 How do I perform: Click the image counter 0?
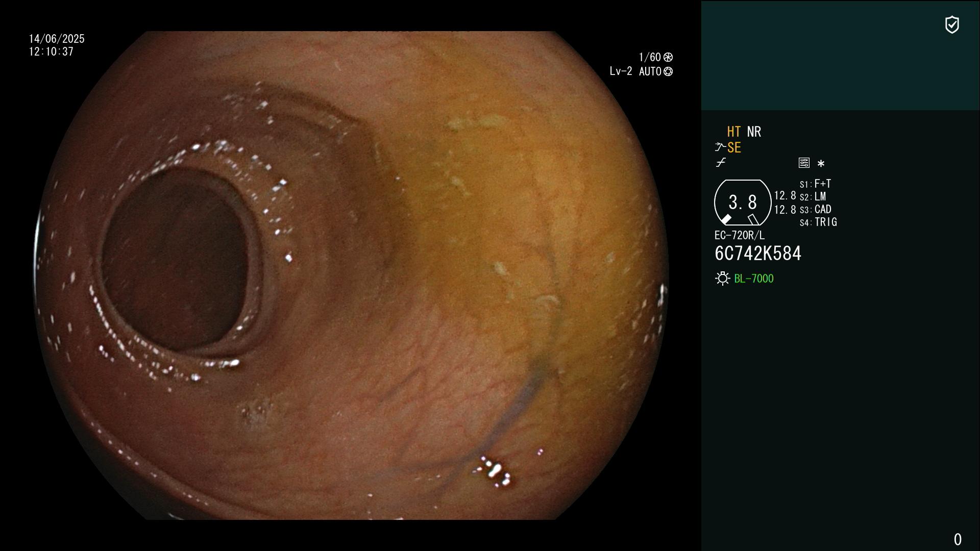pos(958,539)
